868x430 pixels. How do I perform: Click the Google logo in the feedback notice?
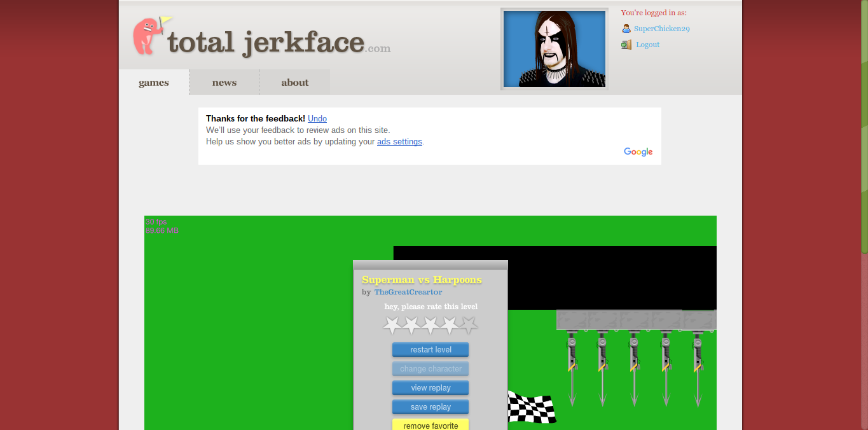[638, 151]
